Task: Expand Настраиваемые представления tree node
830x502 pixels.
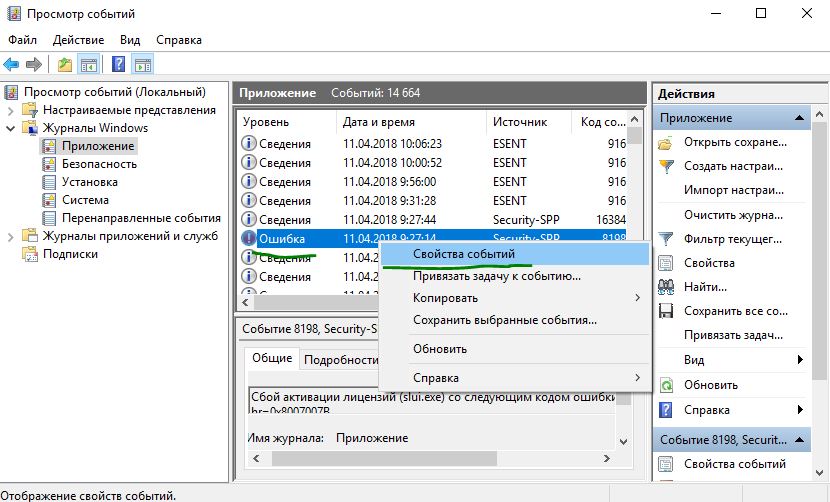Action: pyautogui.click(x=11, y=111)
